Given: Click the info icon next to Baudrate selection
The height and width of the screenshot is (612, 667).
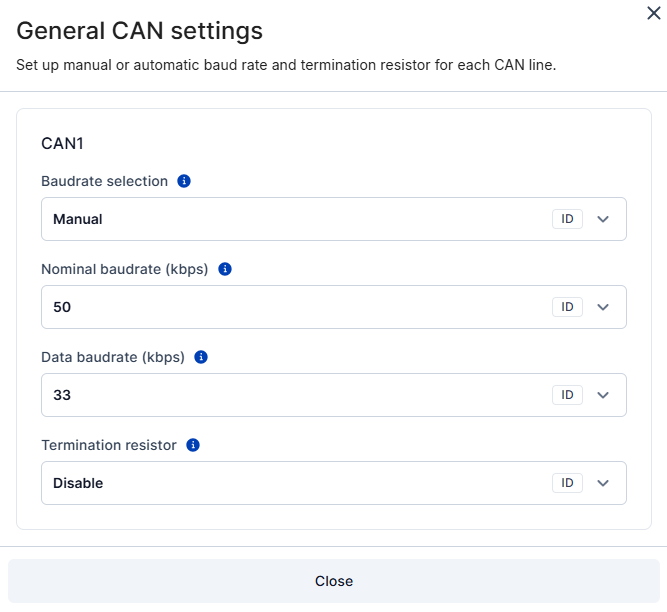Looking at the screenshot, I should (x=184, y=181).
